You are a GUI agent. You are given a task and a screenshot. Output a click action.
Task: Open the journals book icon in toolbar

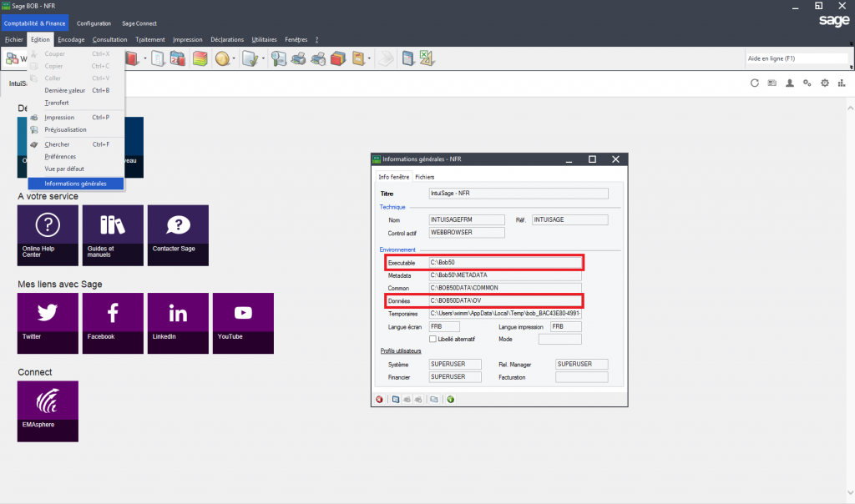pyautogui.click(x=132, y=59)
